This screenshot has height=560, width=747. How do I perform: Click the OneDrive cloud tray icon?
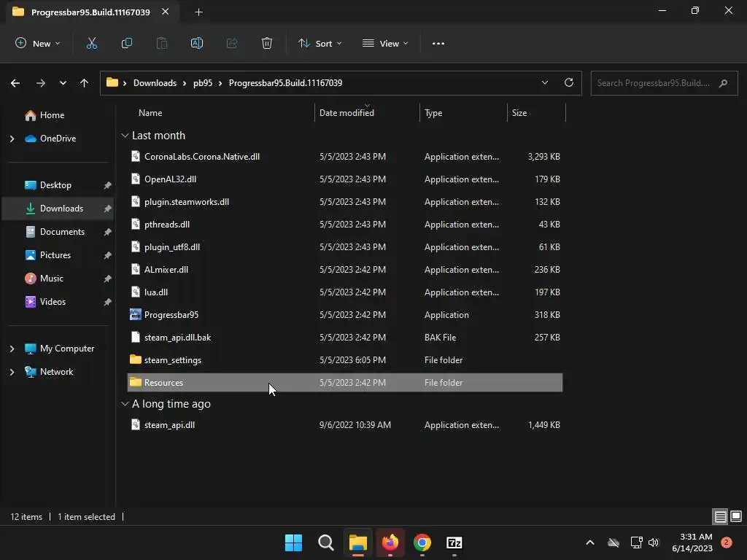[614, 542]
